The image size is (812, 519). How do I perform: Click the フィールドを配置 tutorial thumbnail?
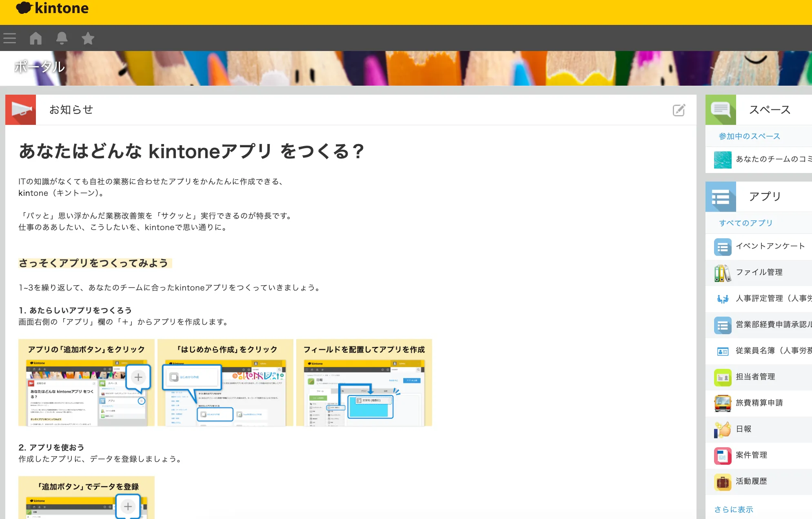(364, 383)
